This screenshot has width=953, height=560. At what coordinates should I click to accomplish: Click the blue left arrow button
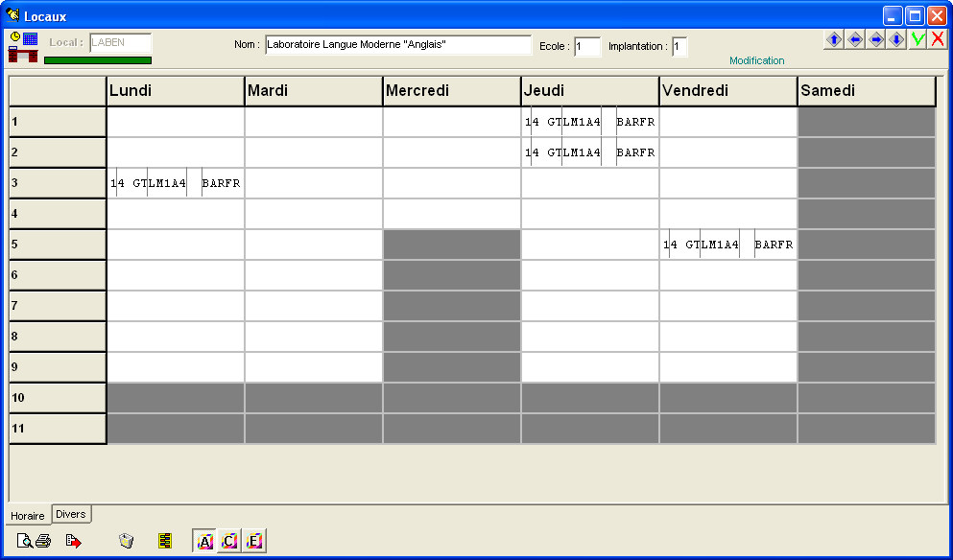coord(855,39)
